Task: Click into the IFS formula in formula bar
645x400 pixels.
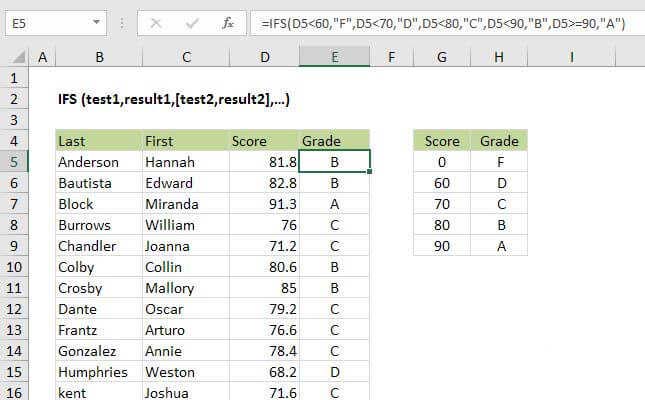Action: (440, 24)
